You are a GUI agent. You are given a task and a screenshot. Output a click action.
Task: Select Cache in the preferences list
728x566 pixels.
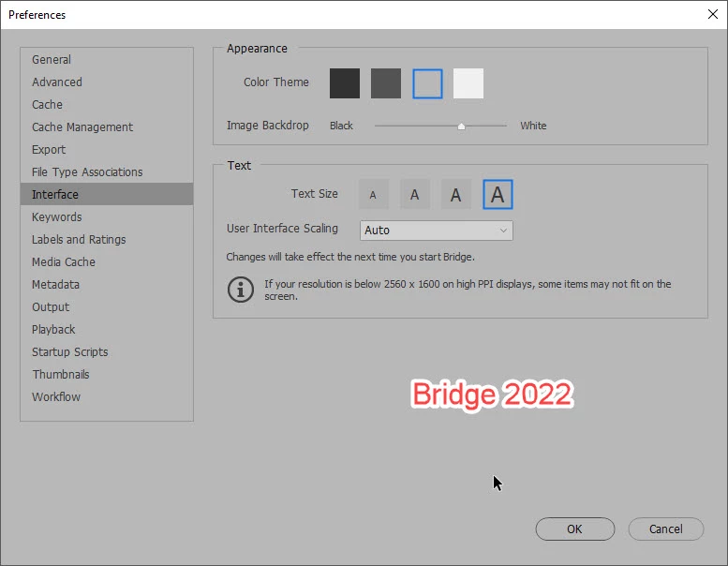coord(107,104)
